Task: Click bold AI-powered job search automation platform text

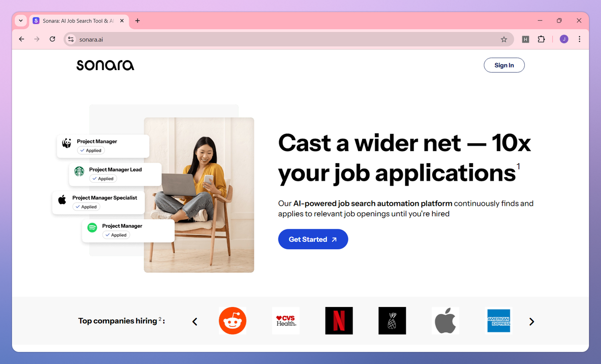Action: click(x=373, y=203)
